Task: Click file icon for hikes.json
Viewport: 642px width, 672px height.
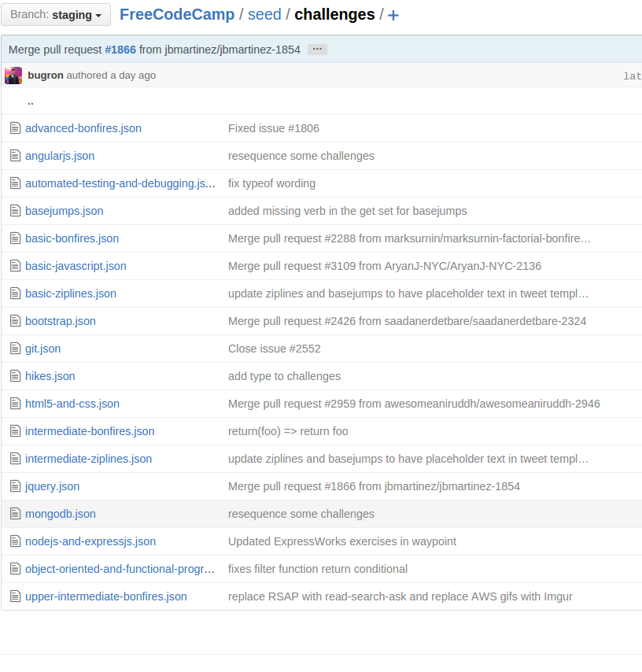Action: pyautogui.click(x=16, y=376)
